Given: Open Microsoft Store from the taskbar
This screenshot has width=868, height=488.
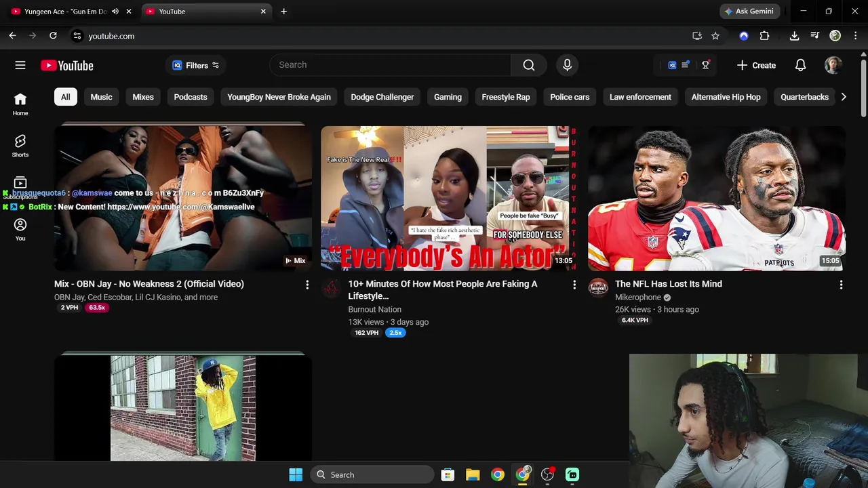Looking at the screenshot, I should (x=448, y=474).
